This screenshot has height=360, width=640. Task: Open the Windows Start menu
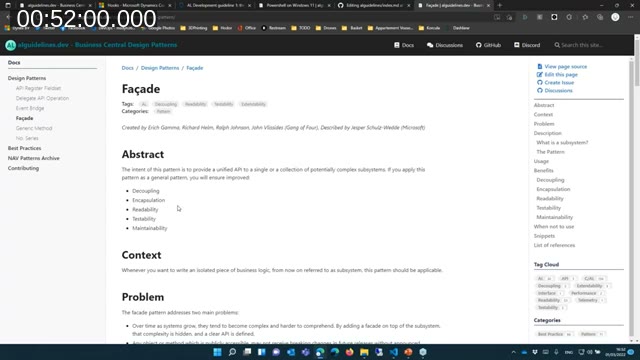coord(218,352)
